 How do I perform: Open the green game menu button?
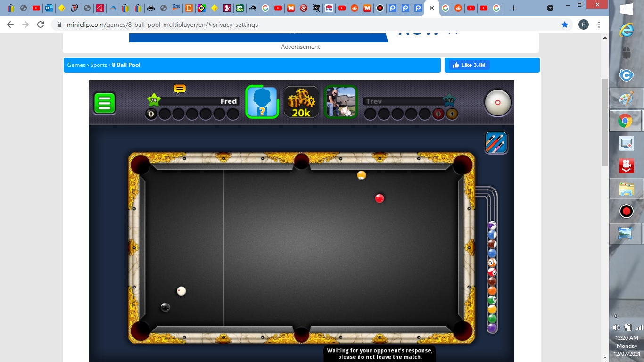(x=105, y=103)
